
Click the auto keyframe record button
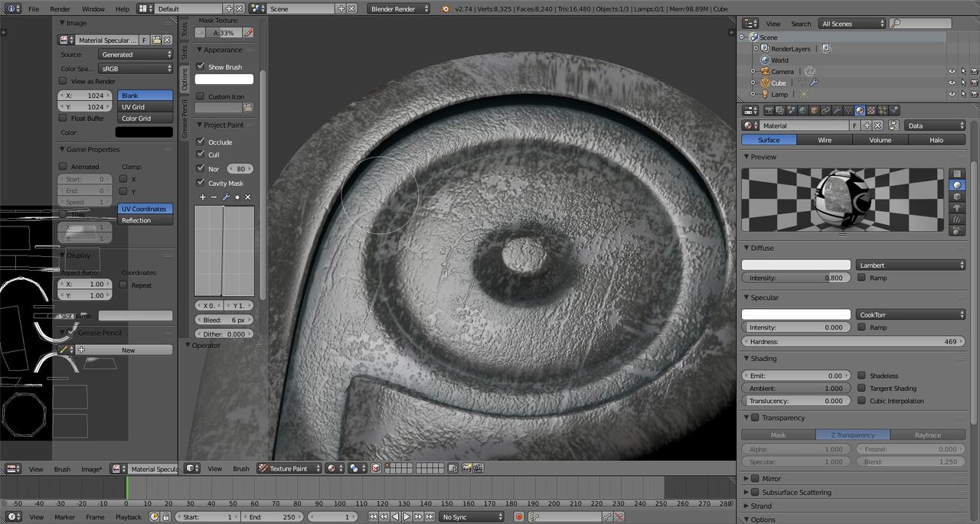click(x=518, y=517)
